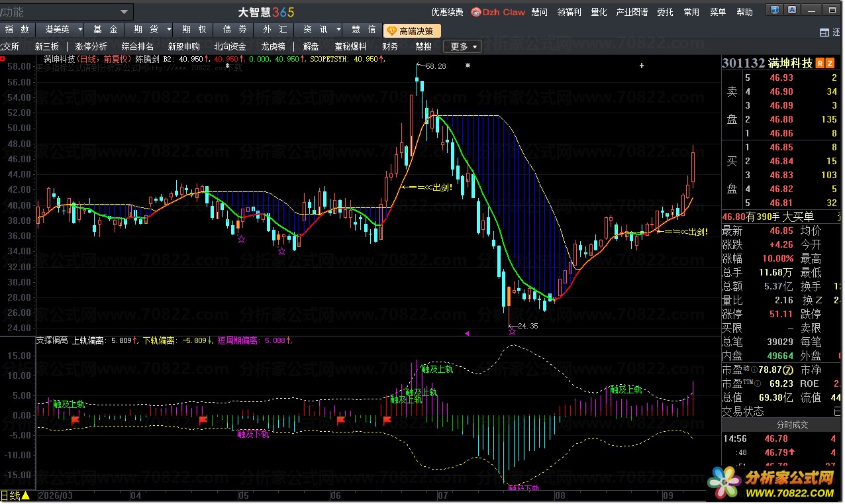
Task: Open the 量化 menu item
Action: click(599, 12)
